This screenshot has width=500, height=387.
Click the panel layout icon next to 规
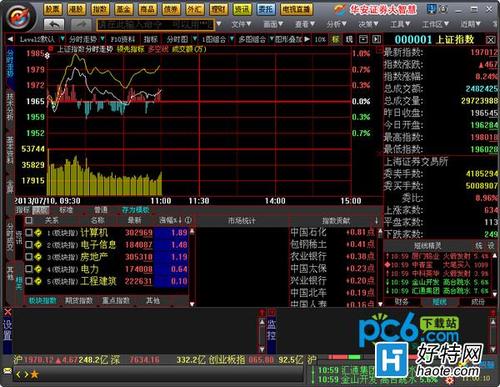tap(363, 39)
